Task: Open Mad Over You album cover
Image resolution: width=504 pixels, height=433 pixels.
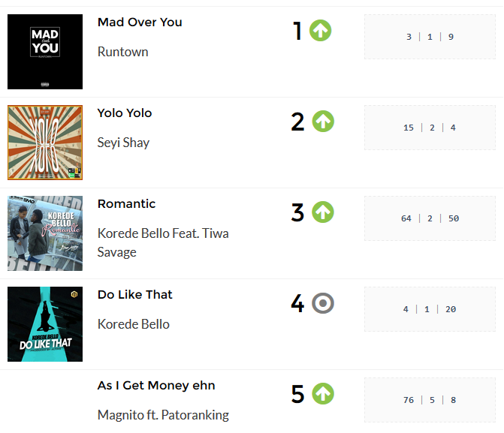Action: pyautogui.click(x=45, y=52)
